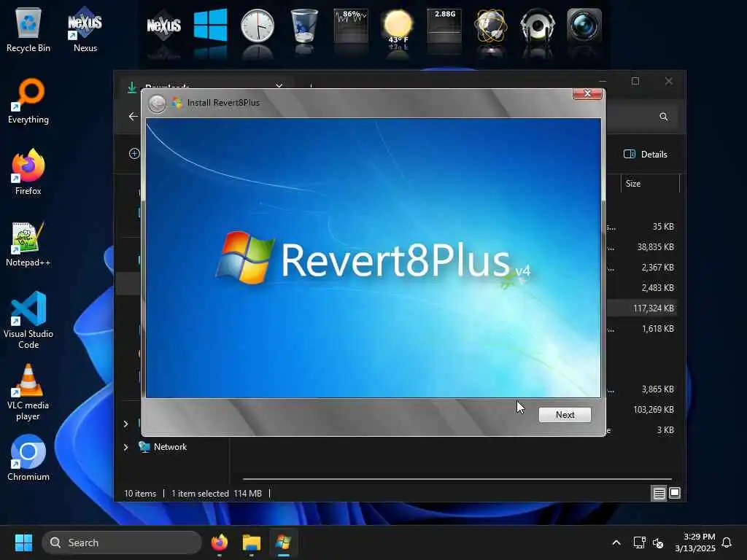Show hidden tray icons chevron
This screenshot has height=560, width=747.
(616, 542)
